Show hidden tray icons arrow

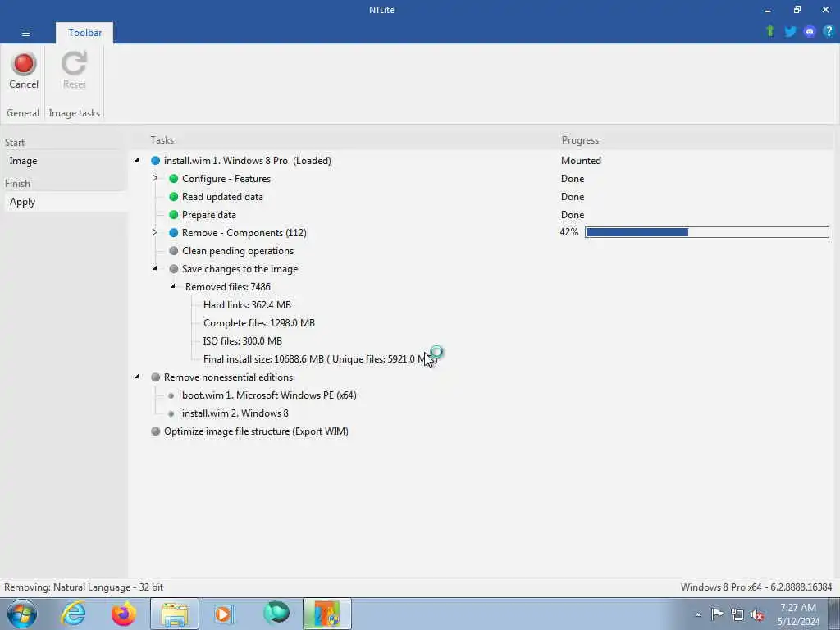click(697, 615)
